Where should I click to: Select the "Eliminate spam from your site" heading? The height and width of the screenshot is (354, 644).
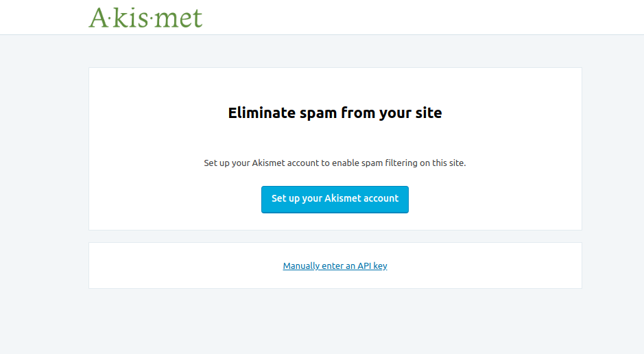tap(335, 113)
